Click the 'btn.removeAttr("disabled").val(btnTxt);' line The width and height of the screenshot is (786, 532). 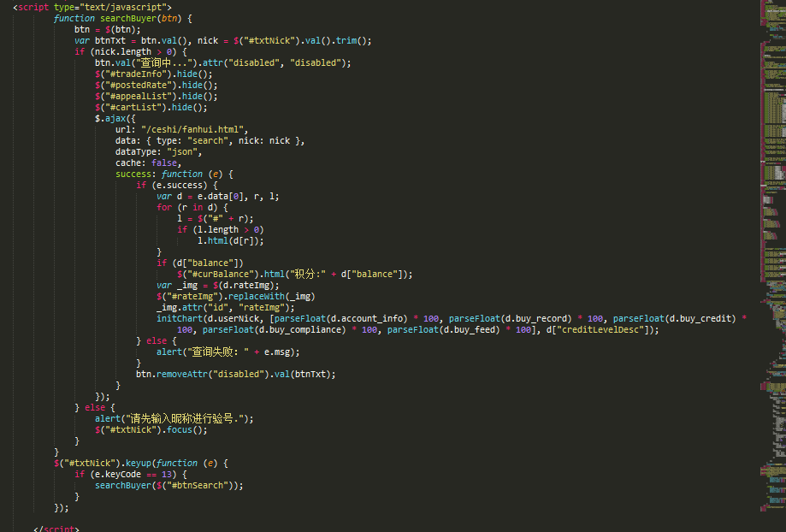click(235, 374)
